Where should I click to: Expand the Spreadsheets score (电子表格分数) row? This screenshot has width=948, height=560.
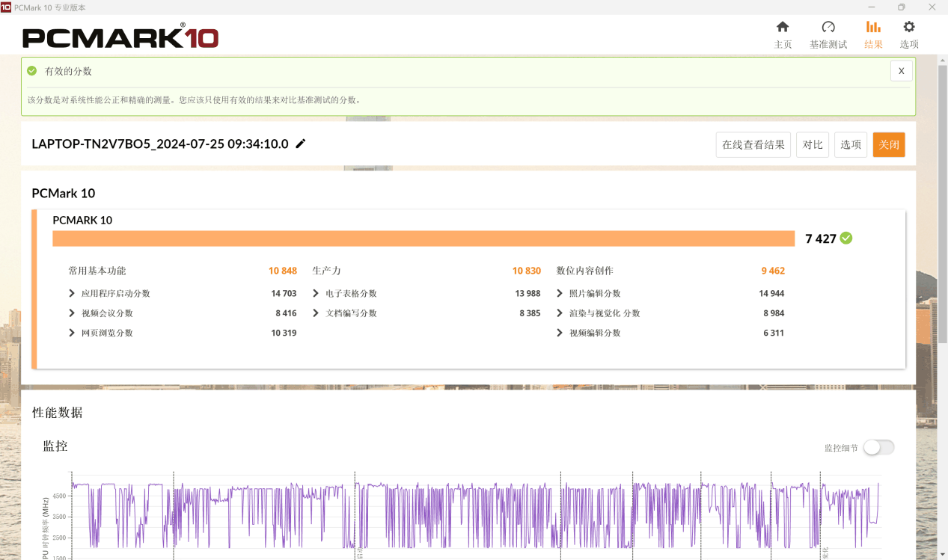pyautogui.click(x=316, y=294)
